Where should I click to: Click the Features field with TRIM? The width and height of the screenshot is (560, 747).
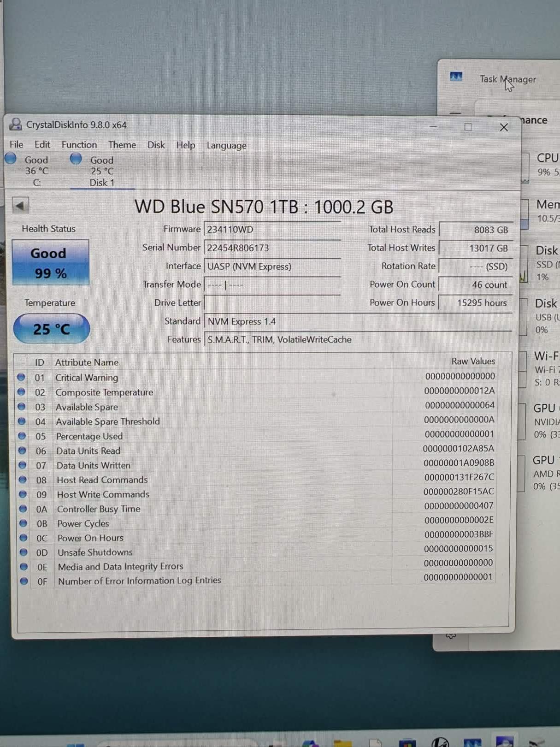tap(358, 340)
